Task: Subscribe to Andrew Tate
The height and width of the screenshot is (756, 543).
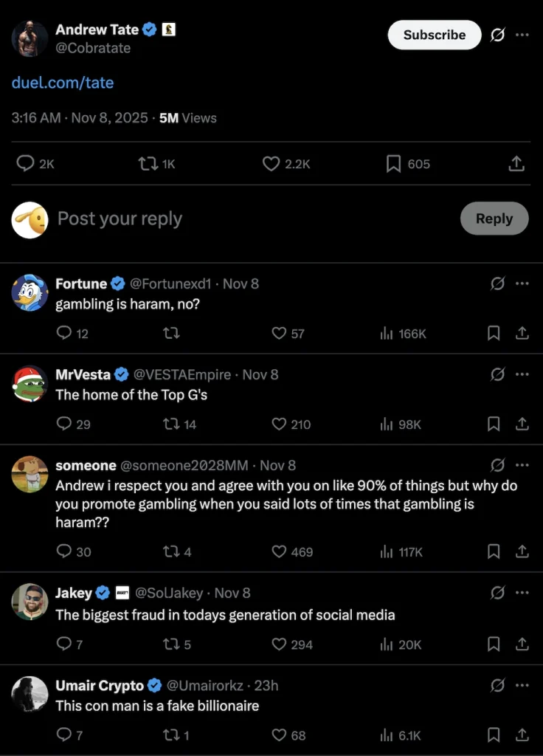Action: pyautogui.click(x=434, y=35)
